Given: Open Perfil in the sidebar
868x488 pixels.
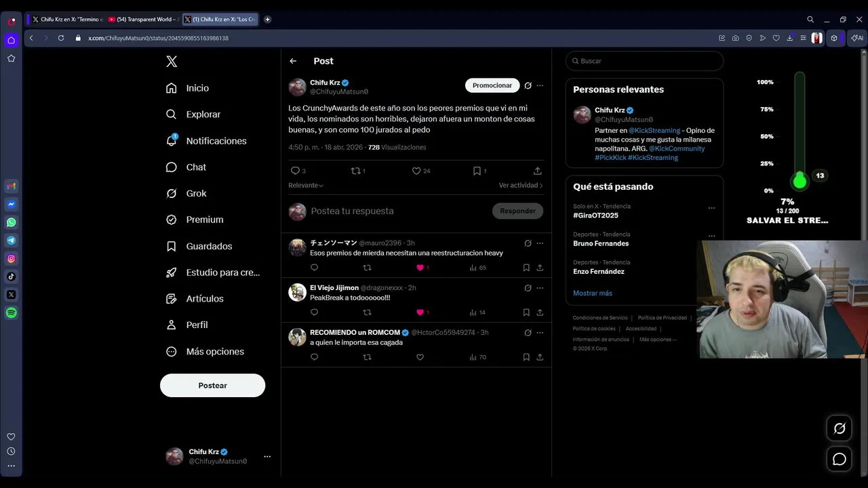Looking at the screenshot, I should (x=186, y=325).
